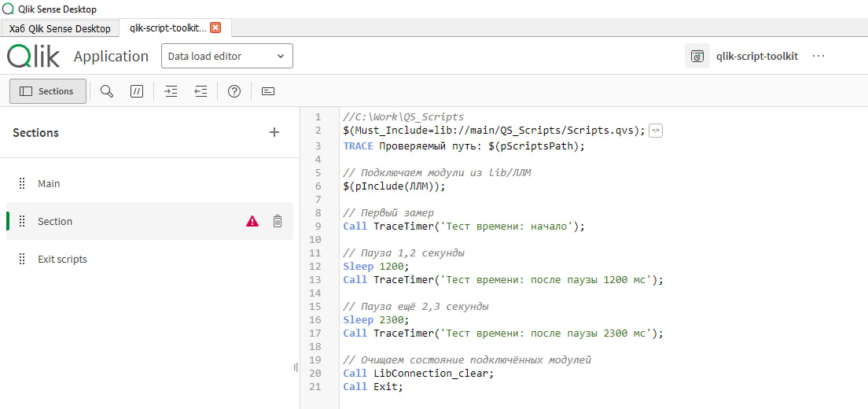Open the Data load editor dropdown
Image resolution: width=868 pixels, height=409 pixels.
pos(227,57)
